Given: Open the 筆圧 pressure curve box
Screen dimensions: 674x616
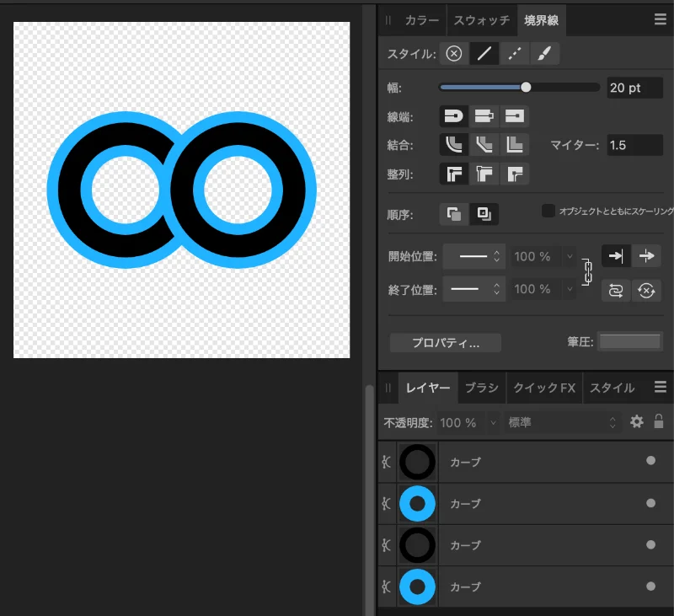Looking at the screenshot, I should [629, 342].
